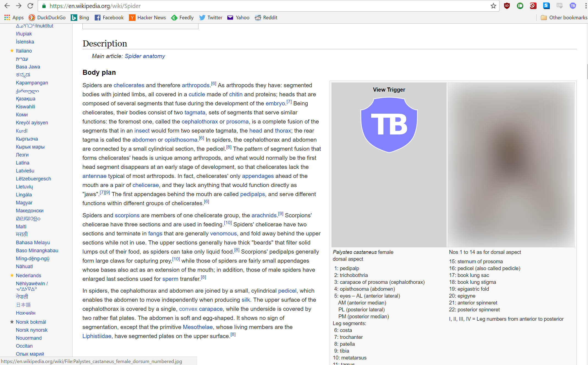The image size is (588, 365).
Task: Click the grey CSS extension icon
Action: pyautogui.click(x=559, y=6)
